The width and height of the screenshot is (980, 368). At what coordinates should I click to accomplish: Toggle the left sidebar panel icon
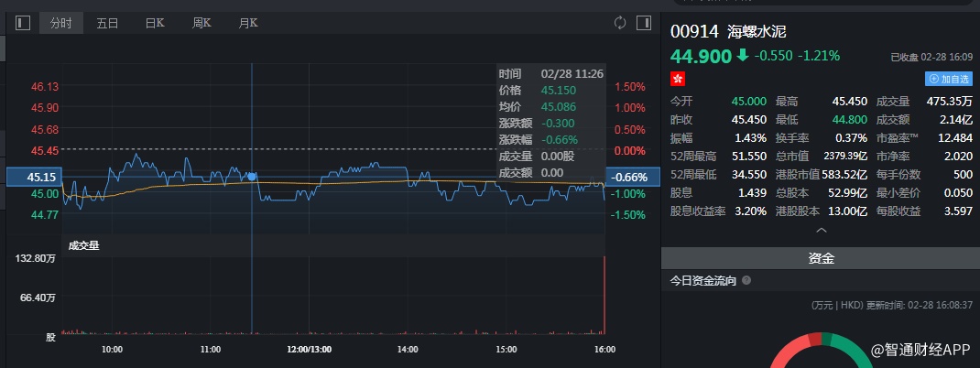(x=23, y=23)
